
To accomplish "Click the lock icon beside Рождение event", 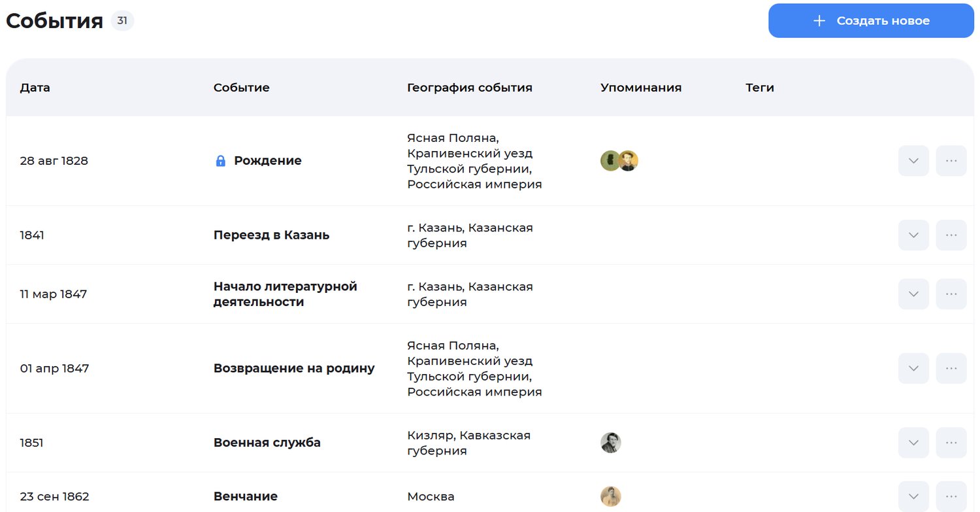I will point(220,160).
